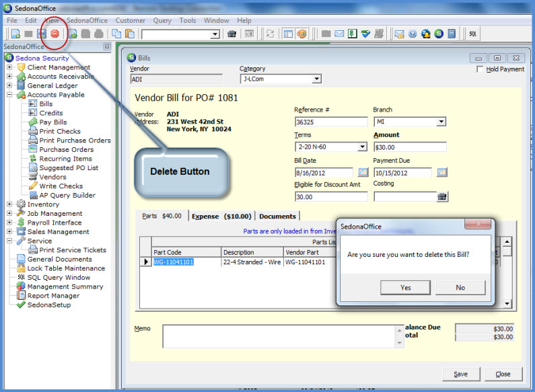Open the Bill Date calendar picker
The width and height of the screenshot is (535, 392).
click(363, 173)
